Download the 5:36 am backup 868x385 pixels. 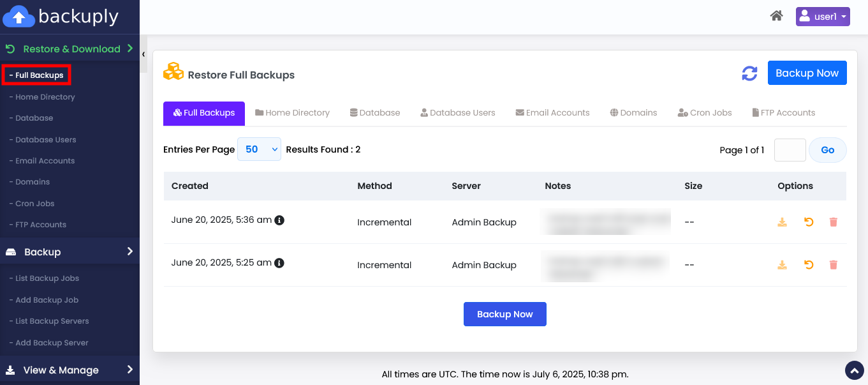click(782, 222)
